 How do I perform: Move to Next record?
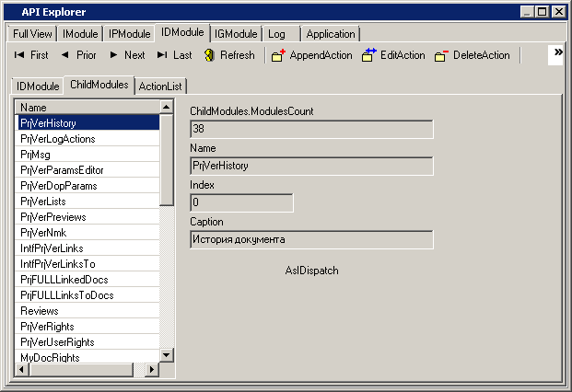(x=125, y=55)
